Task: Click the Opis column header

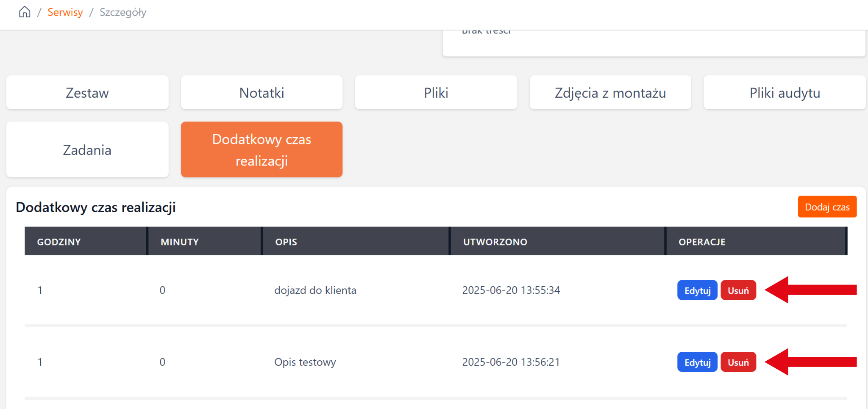Action: 286,242
